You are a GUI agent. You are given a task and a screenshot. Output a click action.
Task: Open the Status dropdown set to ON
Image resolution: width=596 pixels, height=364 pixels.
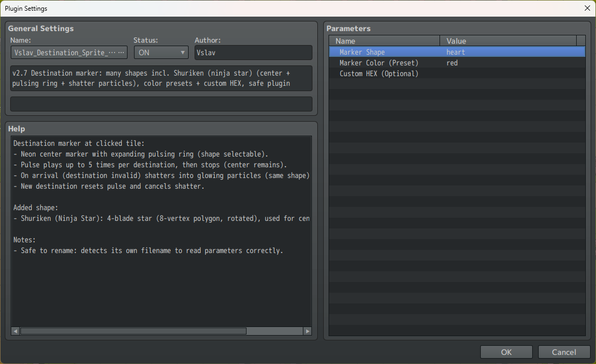160,53
